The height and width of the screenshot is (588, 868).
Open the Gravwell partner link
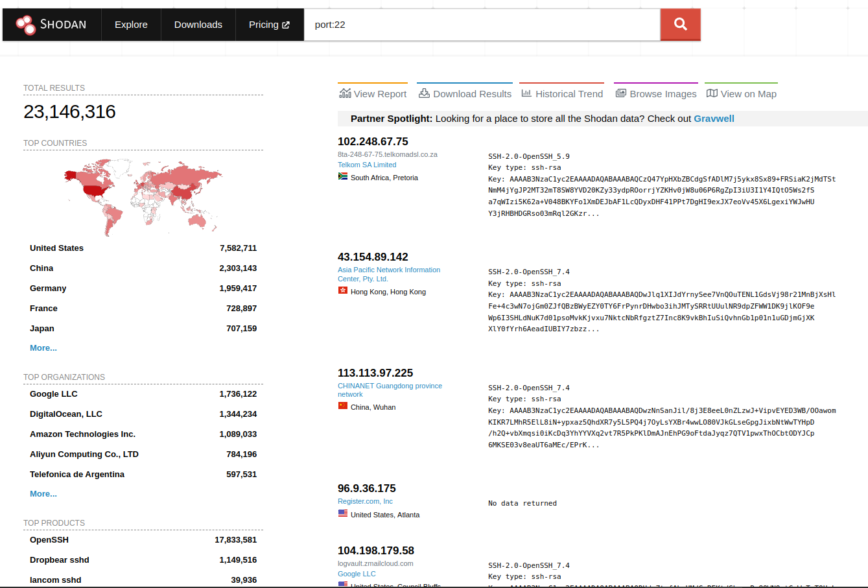point(714,118)
